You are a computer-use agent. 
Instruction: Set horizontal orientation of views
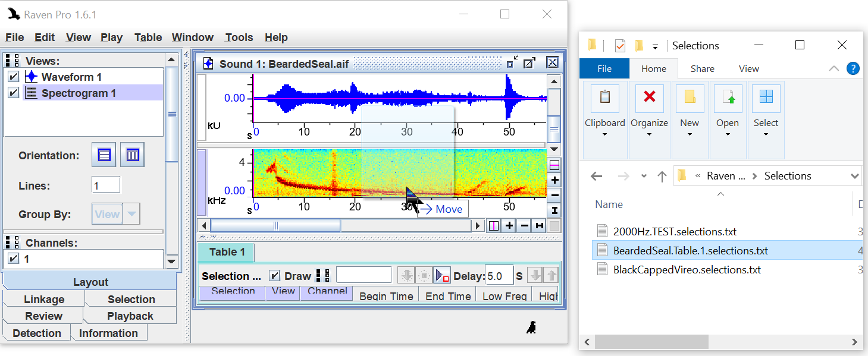pyautogui.click(x=104, y=155)
